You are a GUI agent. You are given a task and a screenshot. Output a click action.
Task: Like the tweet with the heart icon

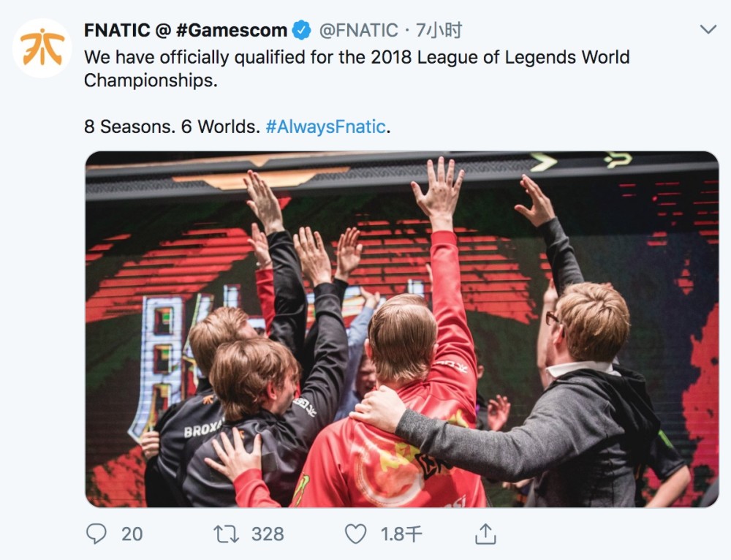pos(356,534)
